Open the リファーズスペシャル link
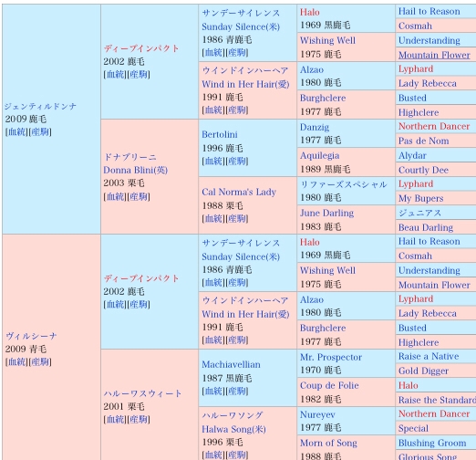This screenshot has height=460, width=476. [344, 184]
